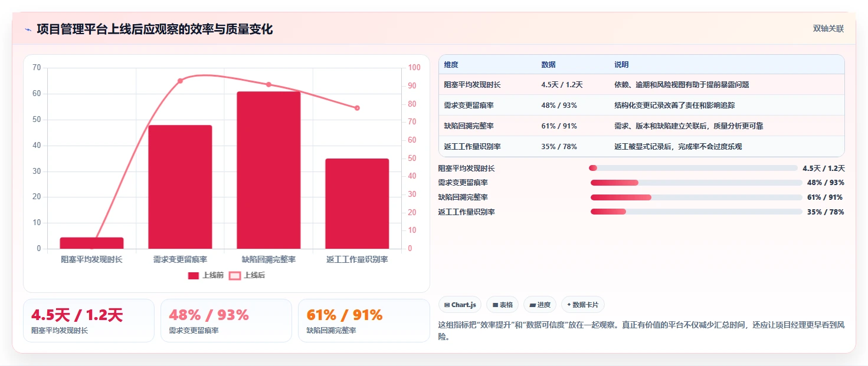Click the summary paragraph starting 这组指标
This screenshot has width=868, height=366.
pyautogui.click(x=642, y=331)
